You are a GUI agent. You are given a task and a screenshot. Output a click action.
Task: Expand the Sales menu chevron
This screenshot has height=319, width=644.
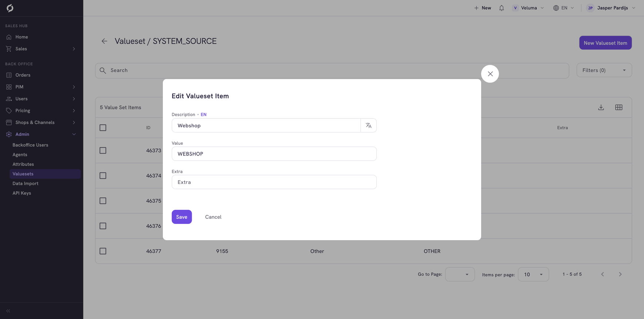tap(74, 49)
